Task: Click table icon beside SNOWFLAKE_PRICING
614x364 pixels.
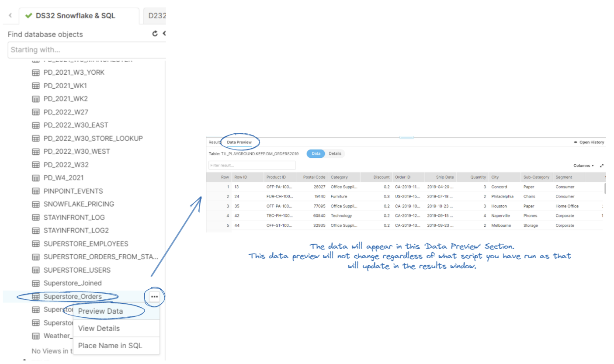Action: 36,204
